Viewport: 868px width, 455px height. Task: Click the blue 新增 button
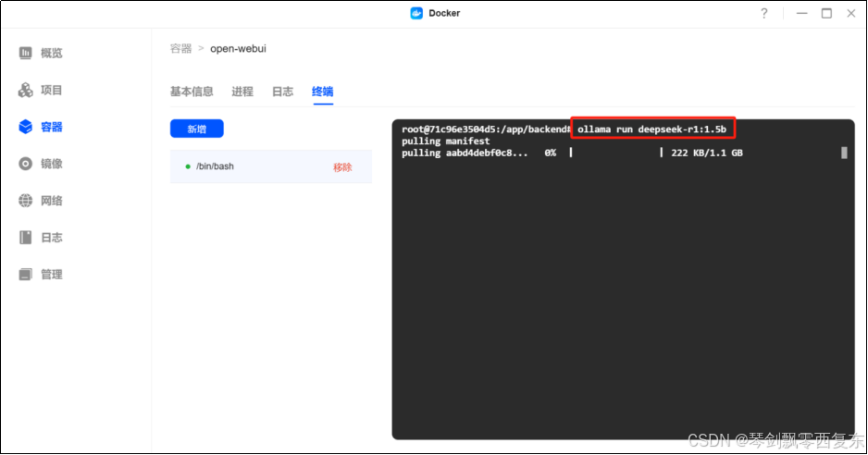click(x=196, y=129)
